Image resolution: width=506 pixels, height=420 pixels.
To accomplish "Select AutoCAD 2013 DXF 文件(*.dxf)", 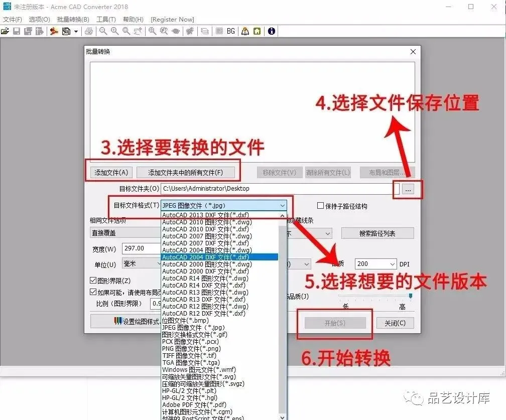I will click(x=219, y=215).
